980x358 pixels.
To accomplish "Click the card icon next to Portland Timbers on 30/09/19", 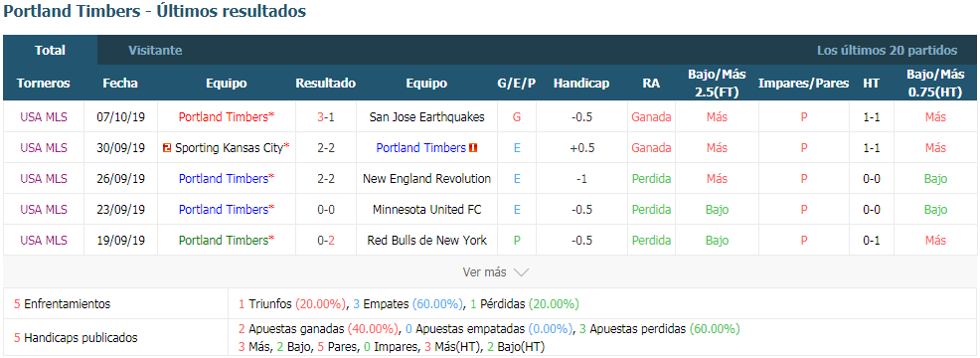I will 473,148.
